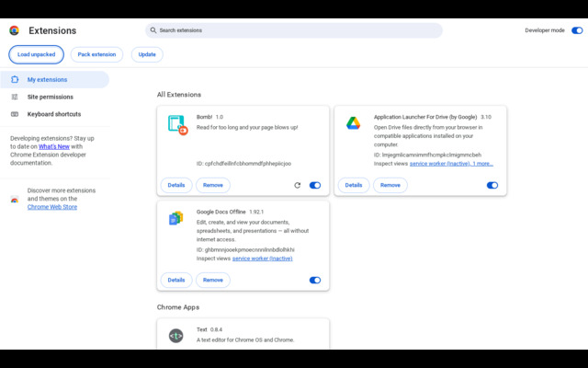Open Details for Bomb! extension
Screen dimensions: 588x368
176,185
